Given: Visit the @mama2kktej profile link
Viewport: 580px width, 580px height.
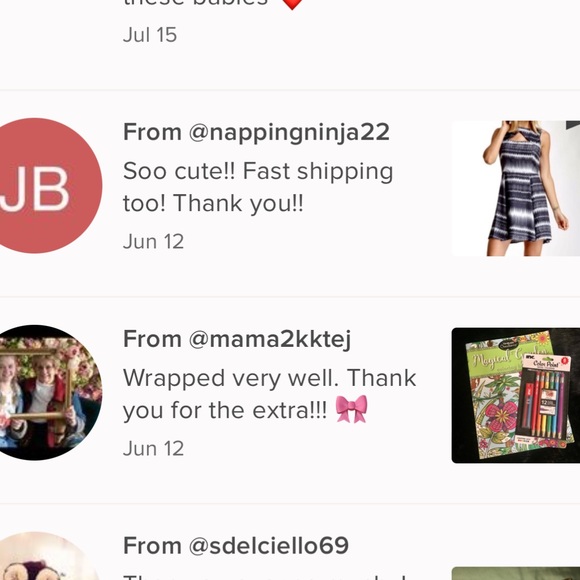Looking at the screenshot, I should 270,339.
